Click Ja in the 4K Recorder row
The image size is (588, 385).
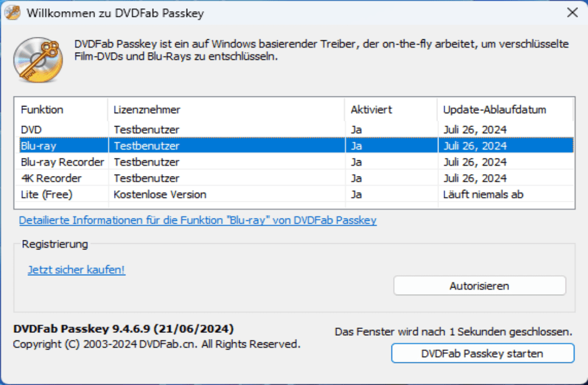pyautogui.click(x=356, y=178)
